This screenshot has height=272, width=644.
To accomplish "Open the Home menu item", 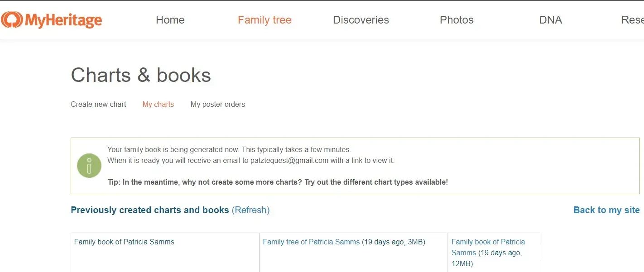I will 170,20.
